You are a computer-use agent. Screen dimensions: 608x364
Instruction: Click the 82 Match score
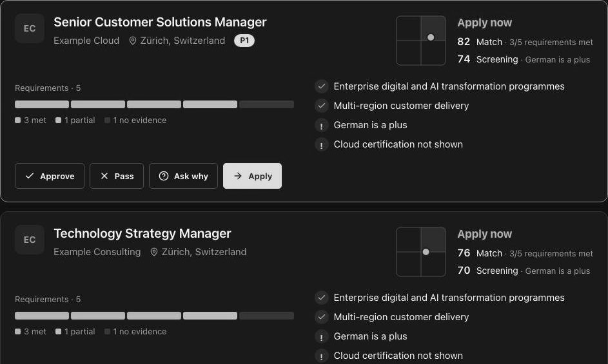pos(464,41)
